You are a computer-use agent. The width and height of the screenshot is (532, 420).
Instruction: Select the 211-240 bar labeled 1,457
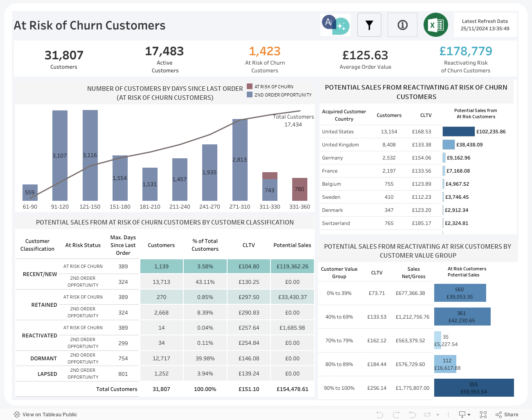[x=180, y=179]
